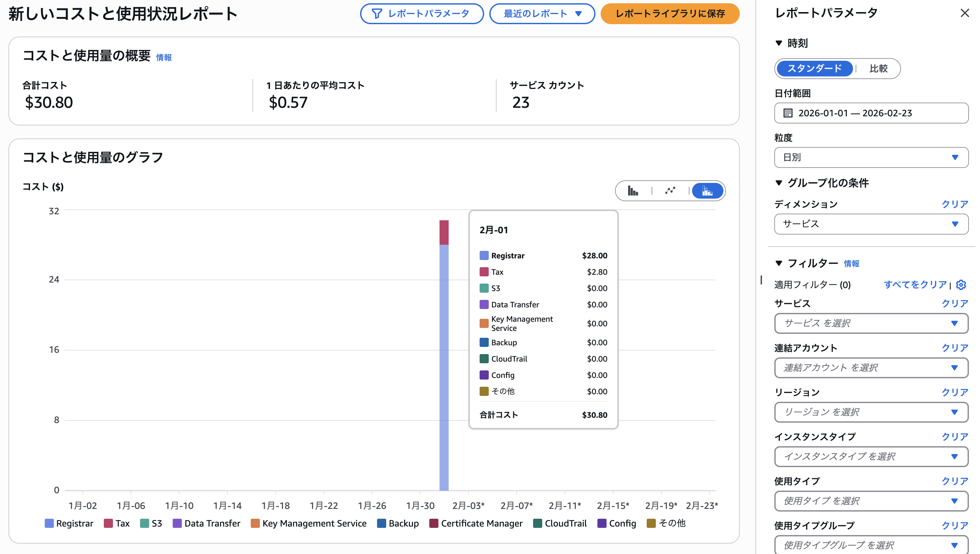Screen dimensions: 980x554
Task: Switch to line chart view icon
Action: (670, 191)
